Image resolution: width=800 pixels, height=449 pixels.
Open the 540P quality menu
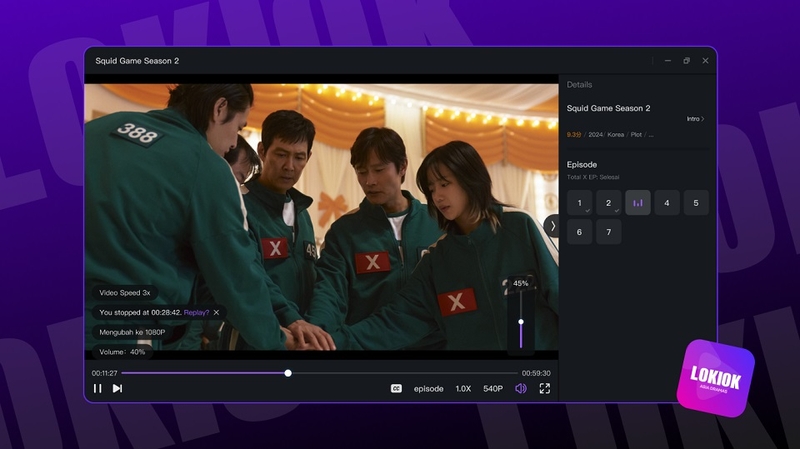pyautogui.click(x=493, y=389)
